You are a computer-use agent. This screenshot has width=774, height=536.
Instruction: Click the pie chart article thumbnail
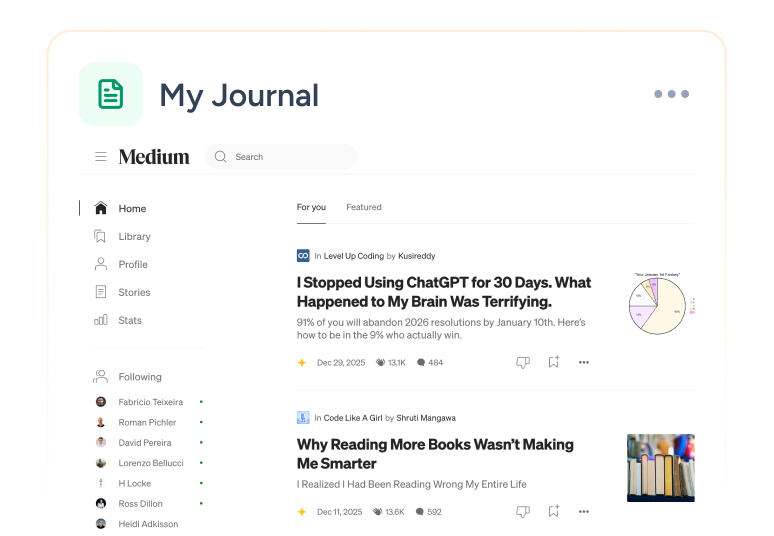[x=661, y=304]
